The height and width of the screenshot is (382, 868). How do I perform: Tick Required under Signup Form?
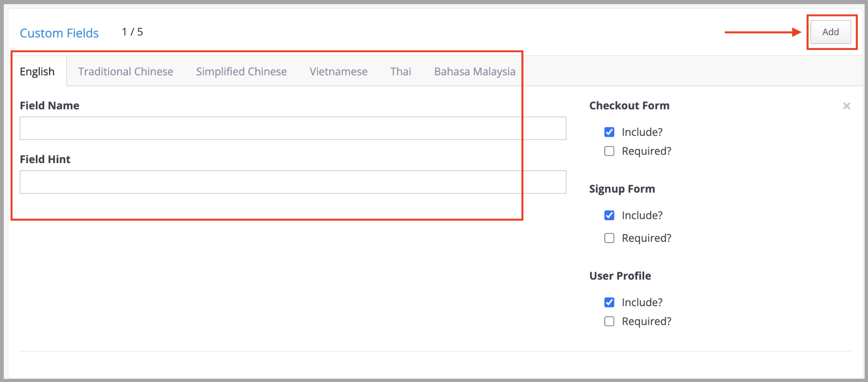(x=609, y=238)
